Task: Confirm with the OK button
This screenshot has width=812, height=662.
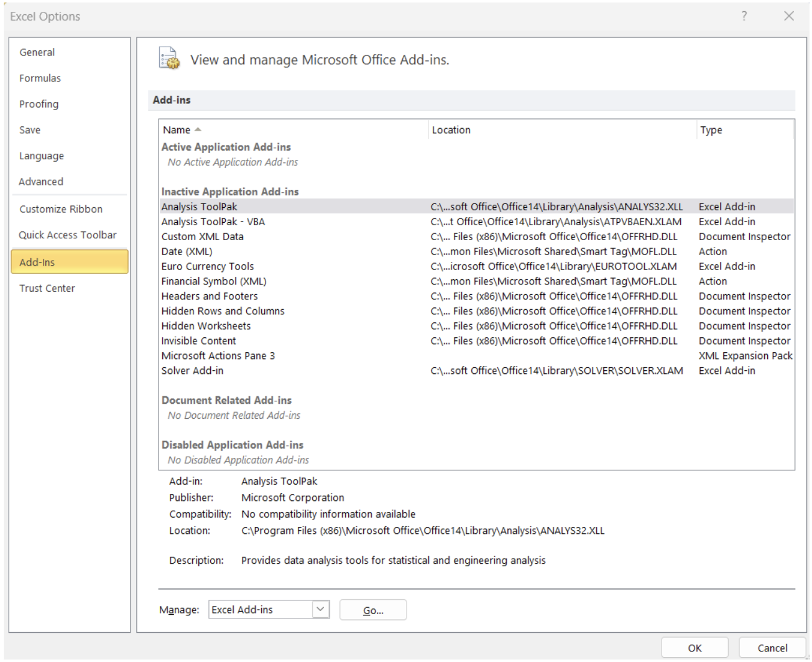Action: pyautogui.click(x=694, y=648)
